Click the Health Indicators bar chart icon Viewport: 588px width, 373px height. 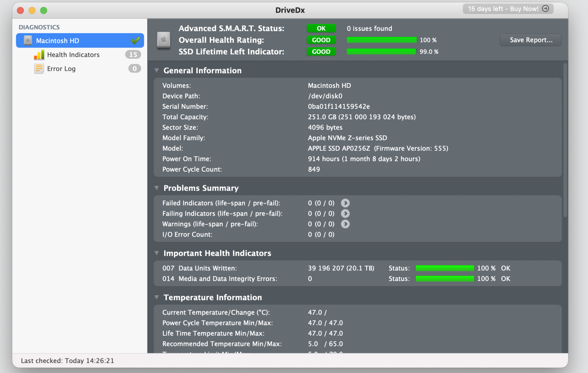39,55
